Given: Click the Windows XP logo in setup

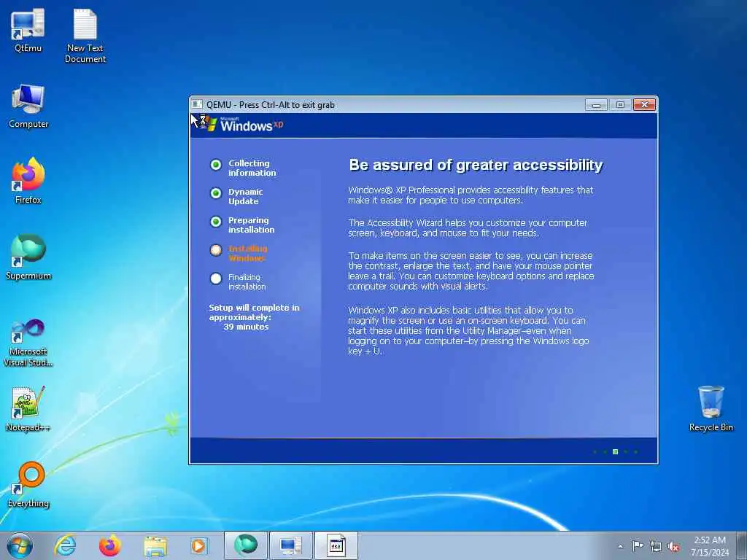Looking at the screenshot, I should click(x=245, y=125).
